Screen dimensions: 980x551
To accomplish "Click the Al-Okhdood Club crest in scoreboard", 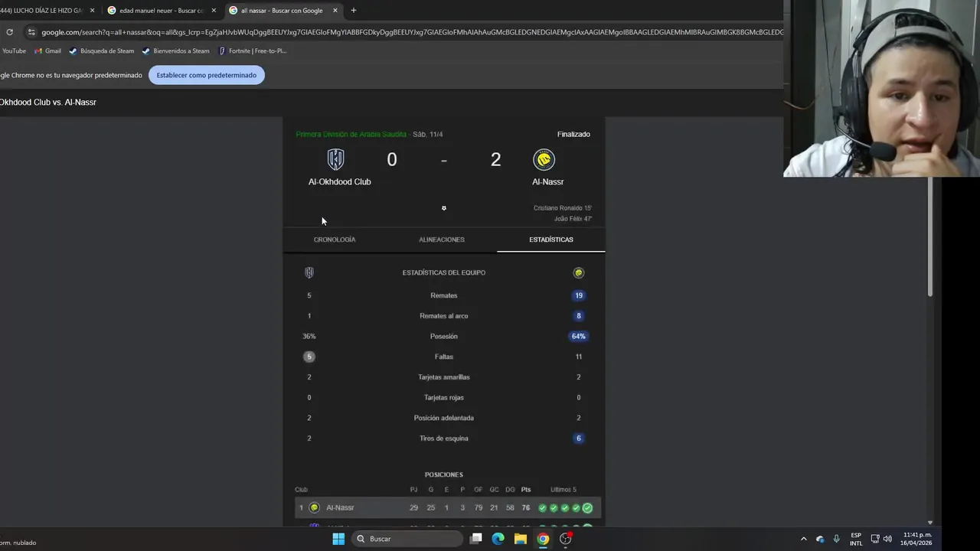I will 335,159.
